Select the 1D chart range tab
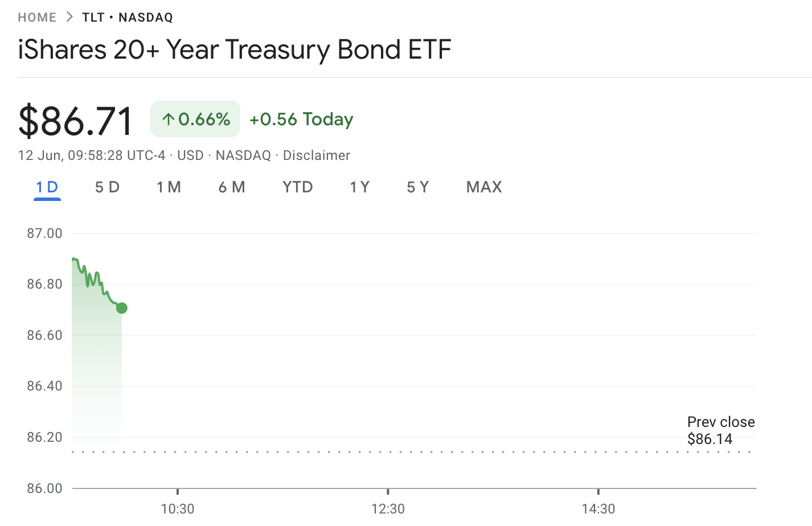This screenshot has width=812, height=526. (47, 187)
